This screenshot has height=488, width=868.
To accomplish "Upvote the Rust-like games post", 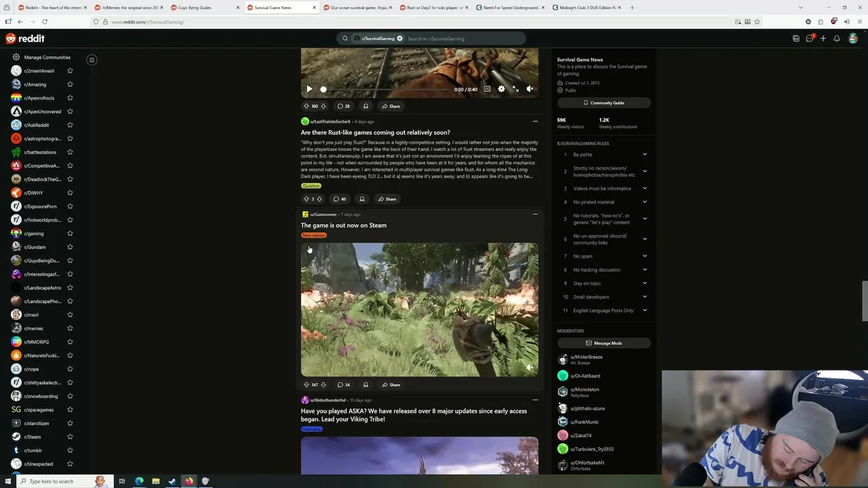I will coord(306,199).
